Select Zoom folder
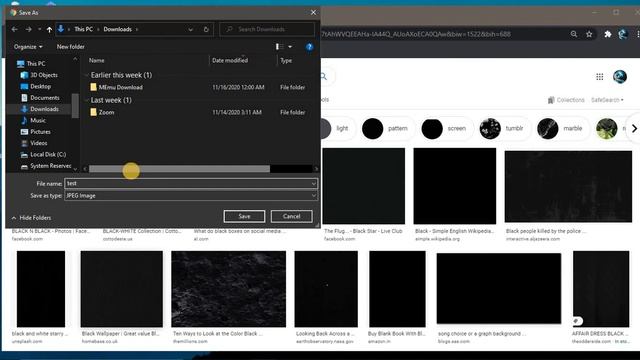This screenshot has height=360, width=640. (x=106, y=112)
